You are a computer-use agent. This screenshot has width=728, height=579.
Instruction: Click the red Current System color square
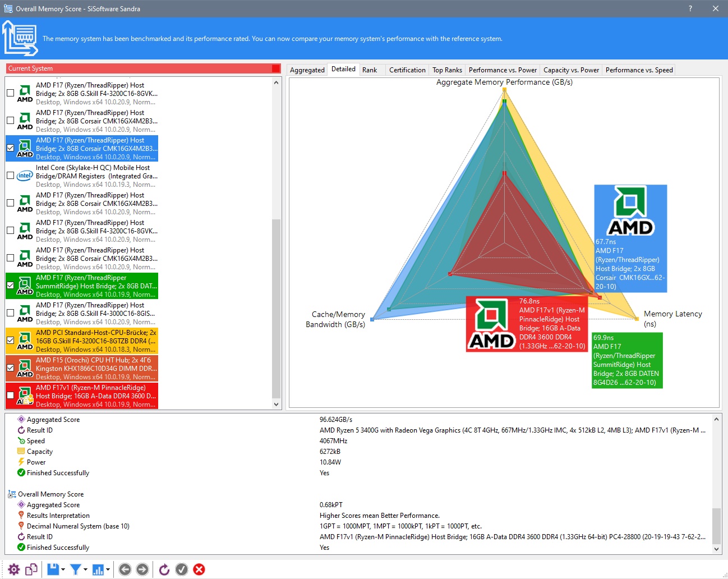pyautogui.click(x=275, y=68)
